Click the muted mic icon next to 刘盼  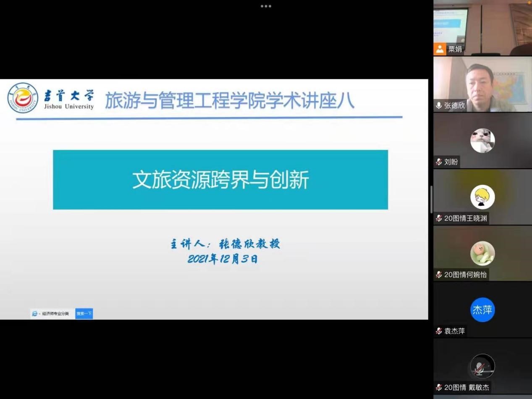439,162
